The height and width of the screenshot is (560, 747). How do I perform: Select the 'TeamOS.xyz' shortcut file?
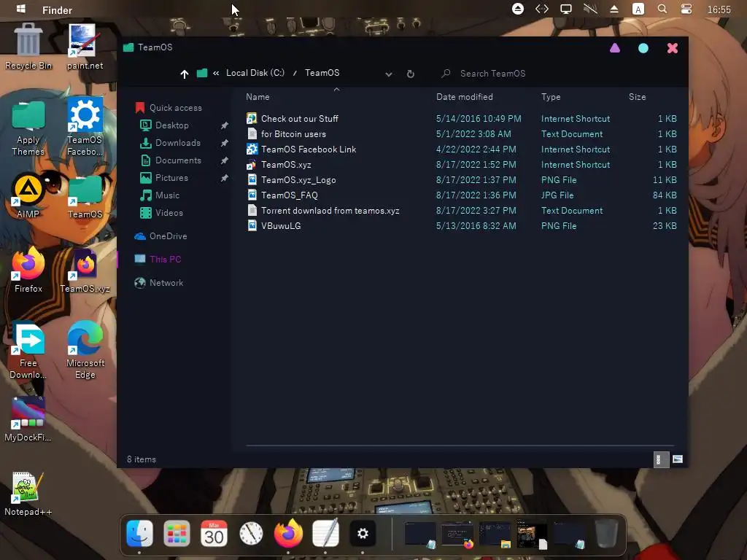point(461,164)
